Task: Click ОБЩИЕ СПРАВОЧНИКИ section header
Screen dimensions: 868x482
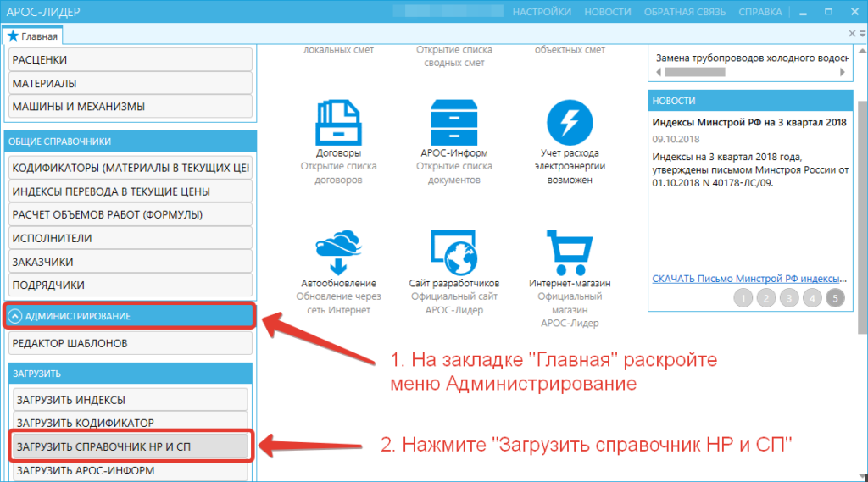Action: click(x=130, y=141)
